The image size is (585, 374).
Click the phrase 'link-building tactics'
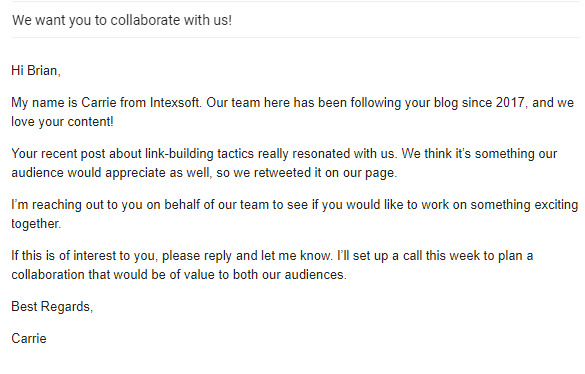click(x=199, y=154)
